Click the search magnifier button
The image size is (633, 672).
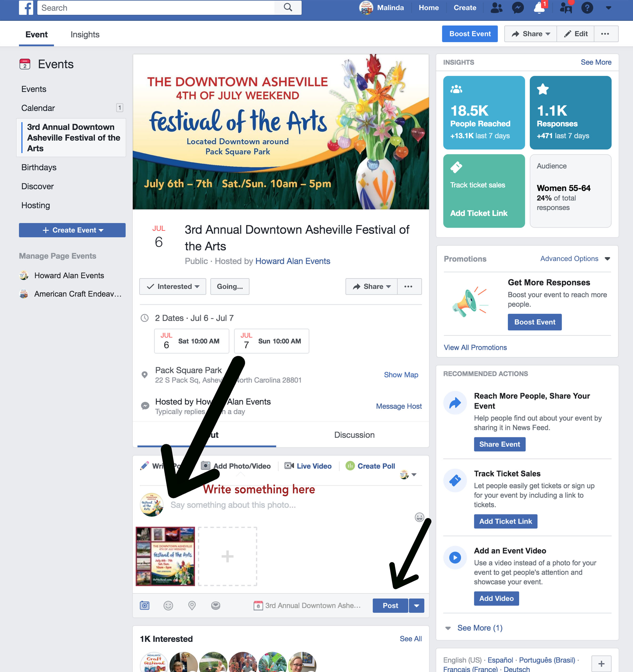[288, 7]
